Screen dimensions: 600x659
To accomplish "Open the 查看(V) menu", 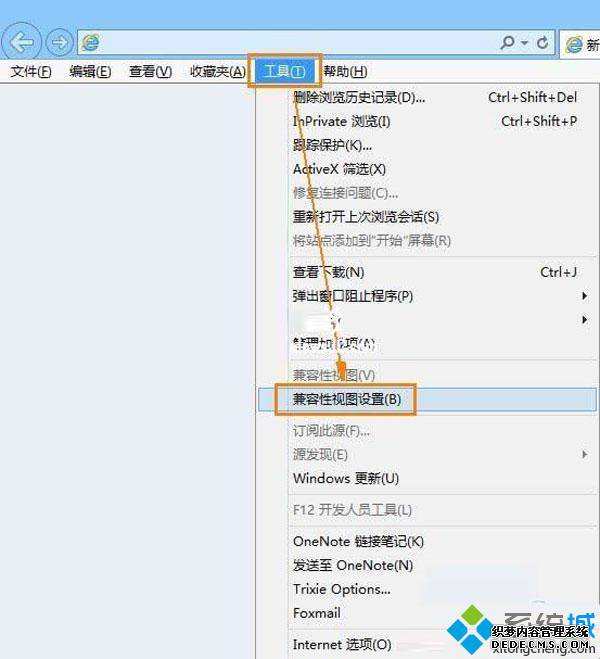I will coord(150,71).
